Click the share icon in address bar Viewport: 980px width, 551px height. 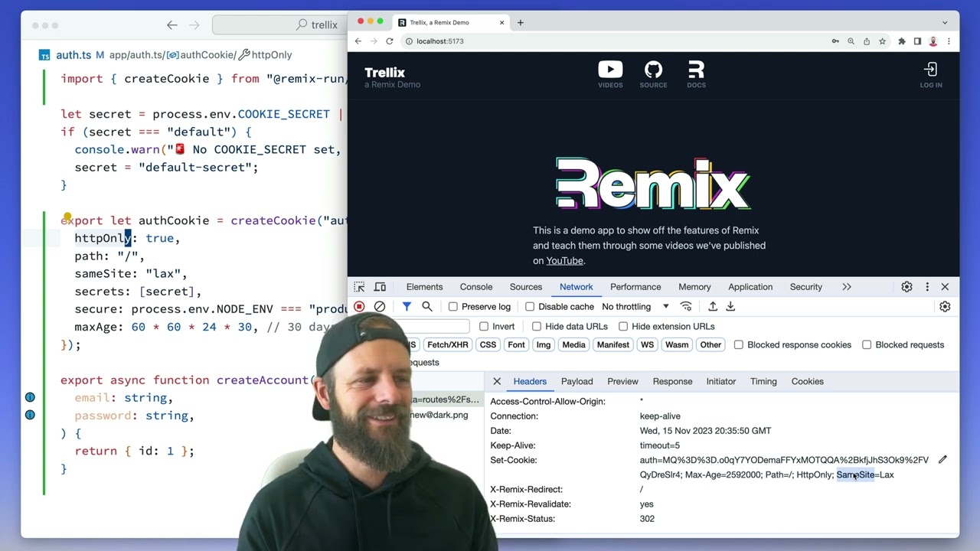coord(867,41)
